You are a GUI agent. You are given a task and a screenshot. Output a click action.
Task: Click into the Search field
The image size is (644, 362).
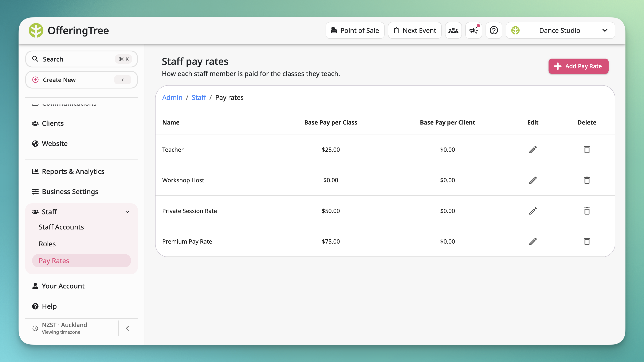pyautogui.click(x=82, y=59)
